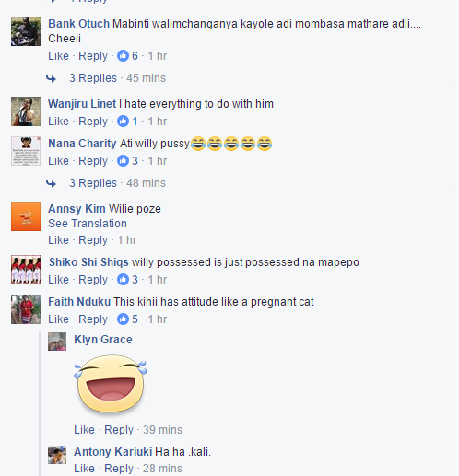Open Klyn Grace's laughing sticker
The height and width of the screenshot is (476, 459).
tap(111, 384)
